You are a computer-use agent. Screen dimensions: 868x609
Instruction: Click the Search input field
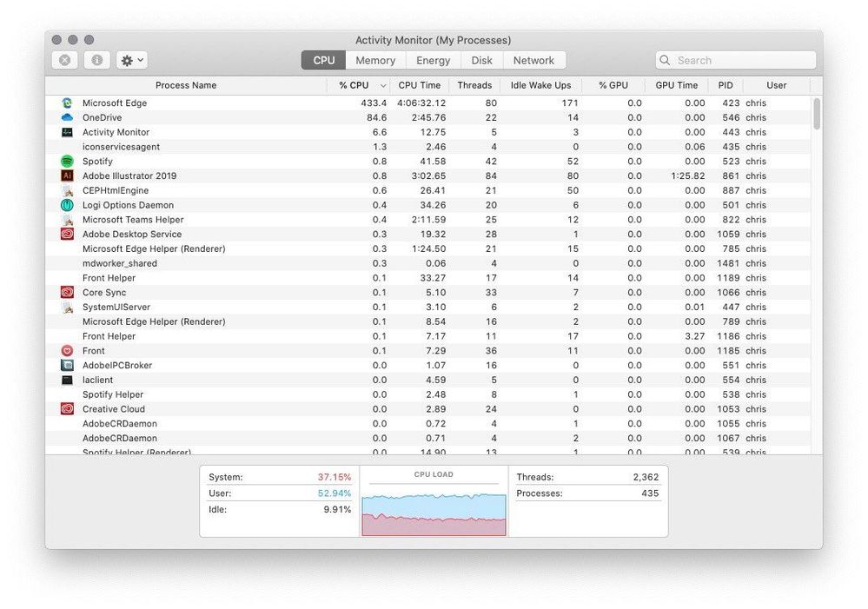(736, 60)
